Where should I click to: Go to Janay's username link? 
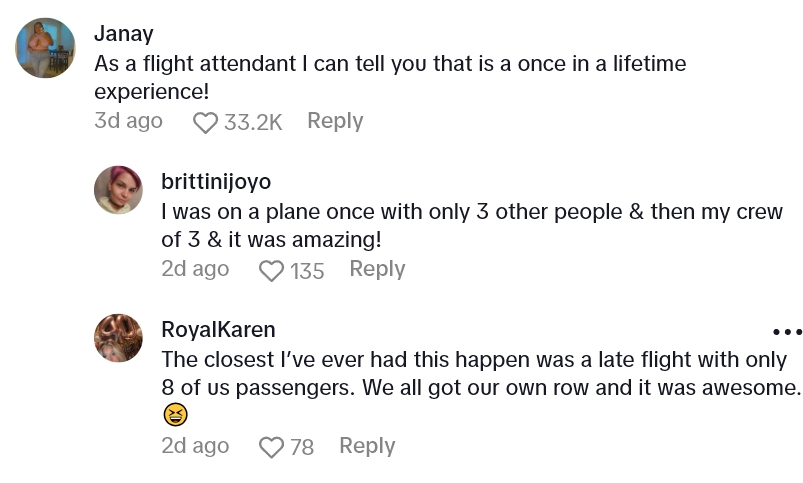(124, 33)
